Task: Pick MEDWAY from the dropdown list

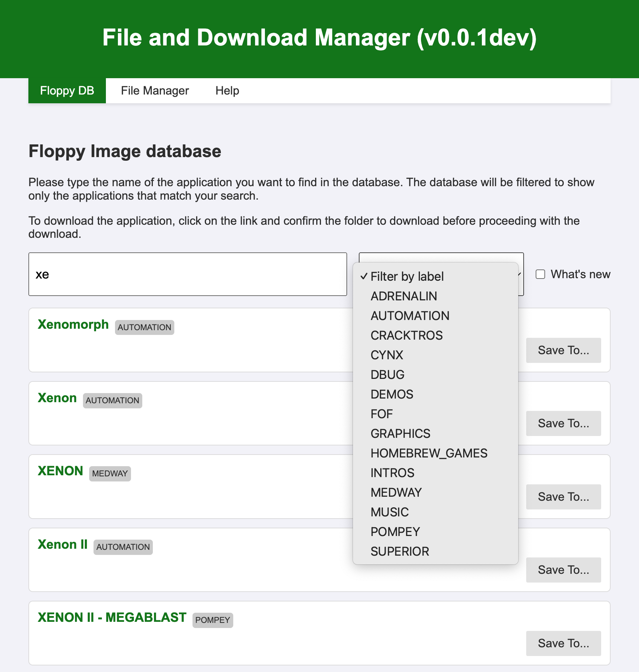Action: click(x=436, y=492)
